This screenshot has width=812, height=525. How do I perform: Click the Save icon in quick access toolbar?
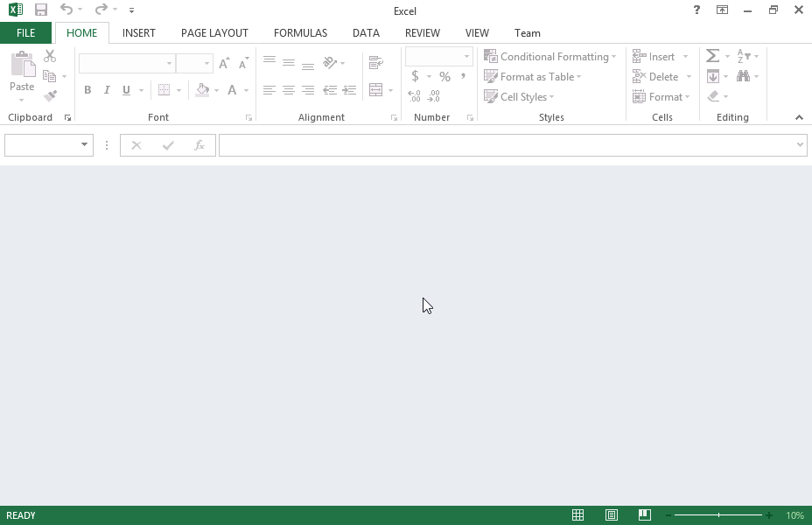click(x=41, y=10)
